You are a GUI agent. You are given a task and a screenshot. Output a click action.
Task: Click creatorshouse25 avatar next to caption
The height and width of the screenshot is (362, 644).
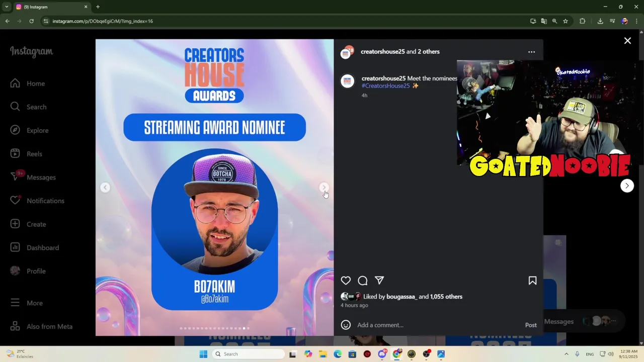pyautogui.click(x=348, y=81)
